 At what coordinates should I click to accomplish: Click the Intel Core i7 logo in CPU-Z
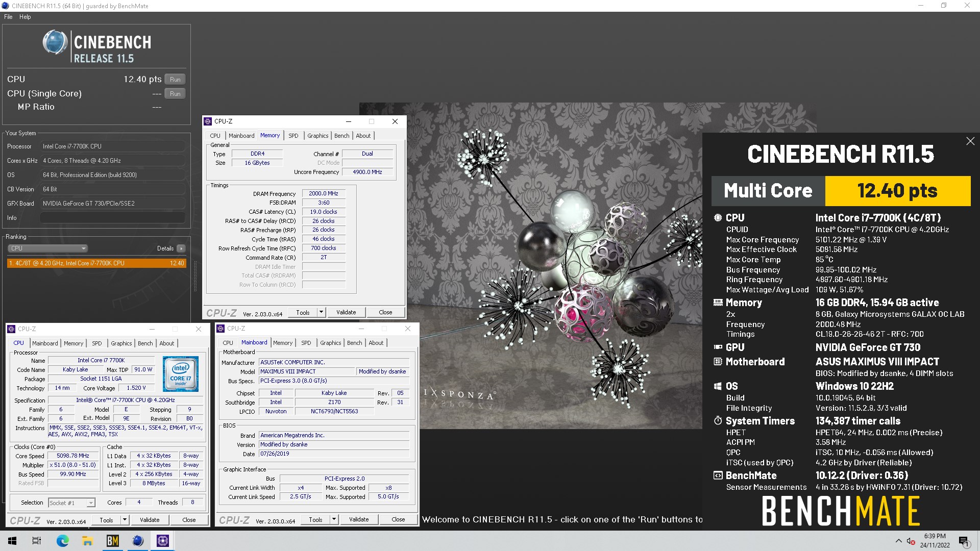tap(180, 374)
